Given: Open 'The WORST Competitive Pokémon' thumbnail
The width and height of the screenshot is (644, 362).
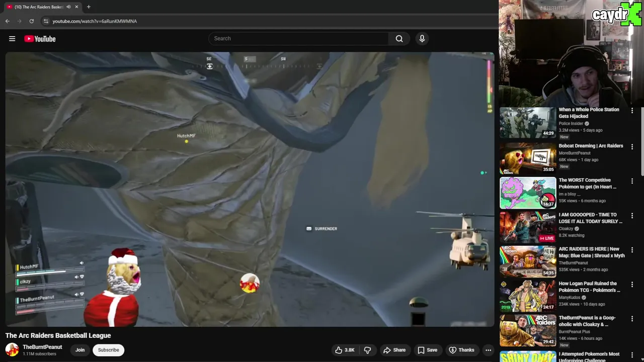Looking at the screenshot, I should (528, 193).
